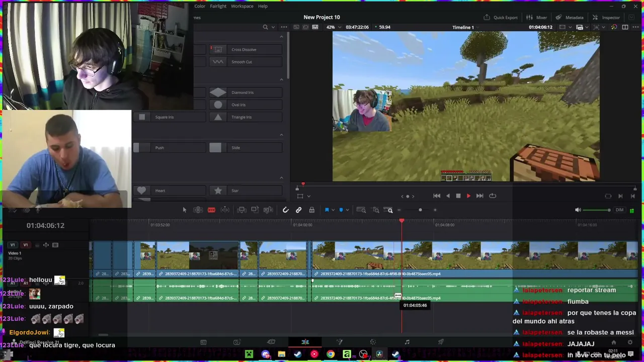Image resolution: width=644 pixels, height=362 pixels.
Task: Open the Metadata panel
Action: [x=570, y=18]
